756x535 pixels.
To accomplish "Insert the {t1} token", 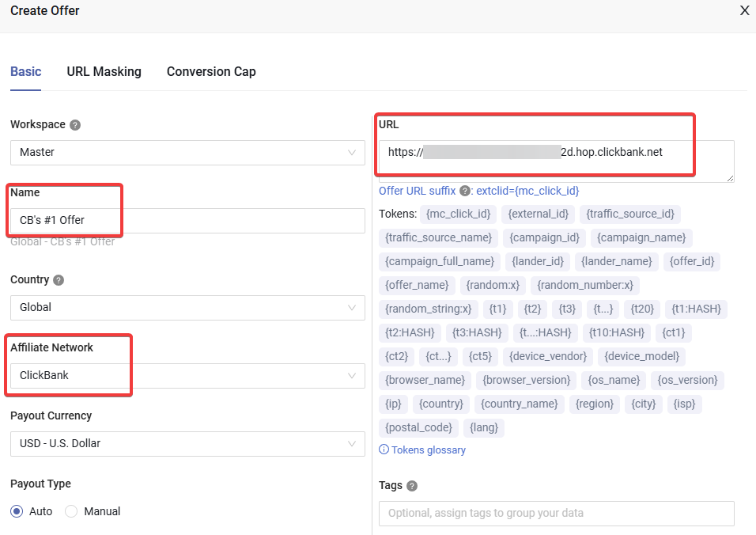I will pos(498,309).
